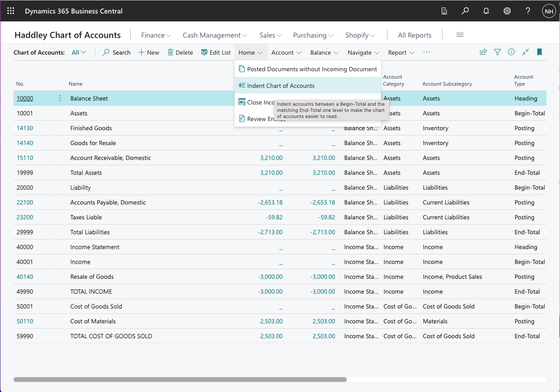Open the notifications bell
560x392 pixels.
[486, 11]
